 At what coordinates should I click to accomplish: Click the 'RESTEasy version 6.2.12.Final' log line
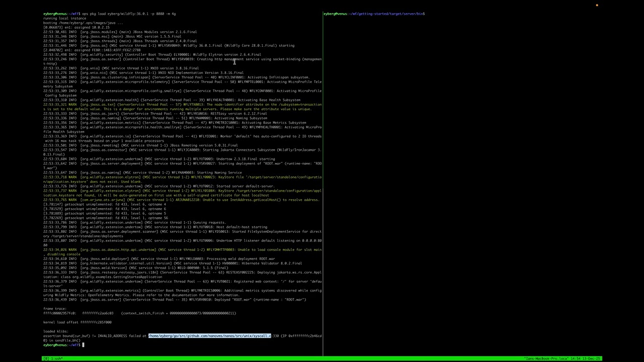click(x=155, y=113)
